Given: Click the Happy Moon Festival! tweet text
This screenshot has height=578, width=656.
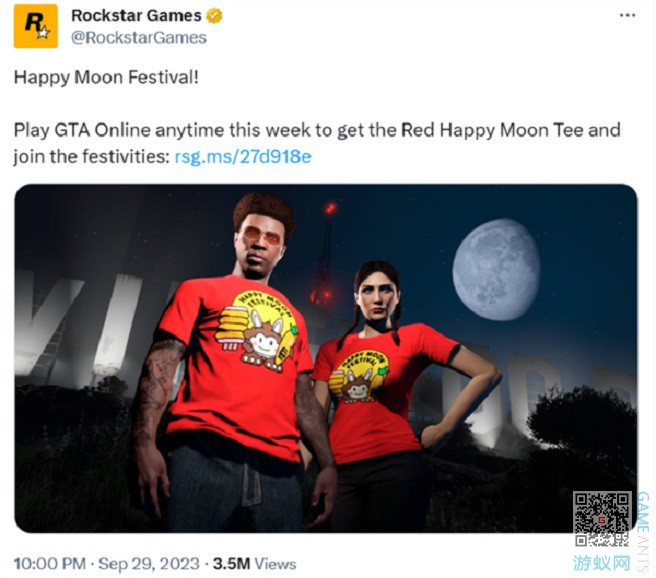Looking at the screenshot, I should tap(106, 77).
